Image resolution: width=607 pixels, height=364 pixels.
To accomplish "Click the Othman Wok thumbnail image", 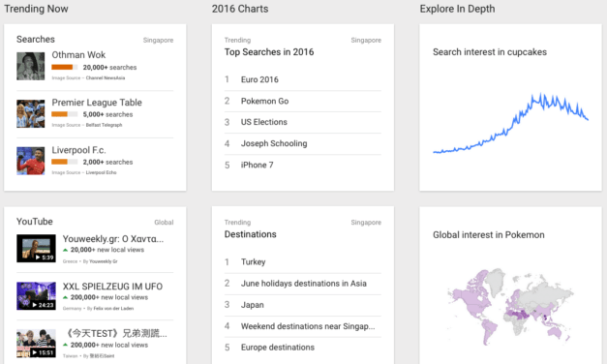I will 31,66.
